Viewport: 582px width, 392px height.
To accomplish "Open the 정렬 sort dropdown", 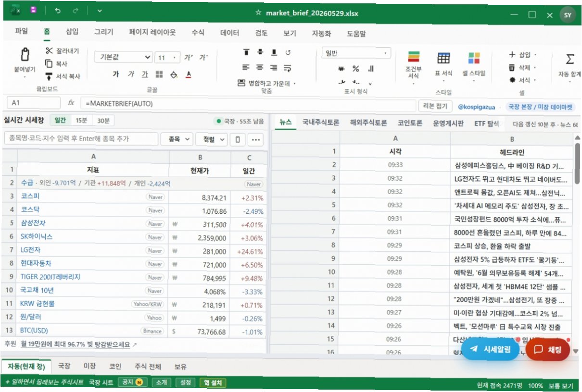I will click(x=211, y=139).
